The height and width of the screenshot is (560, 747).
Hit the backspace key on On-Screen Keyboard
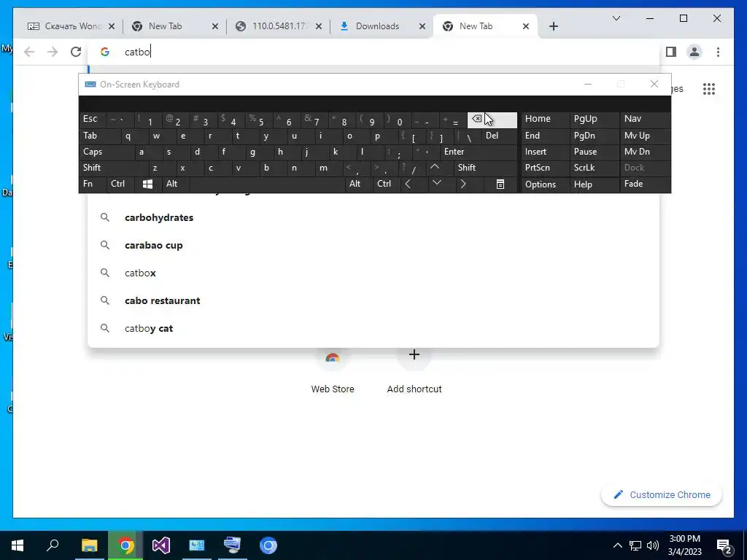coord(492,120)
